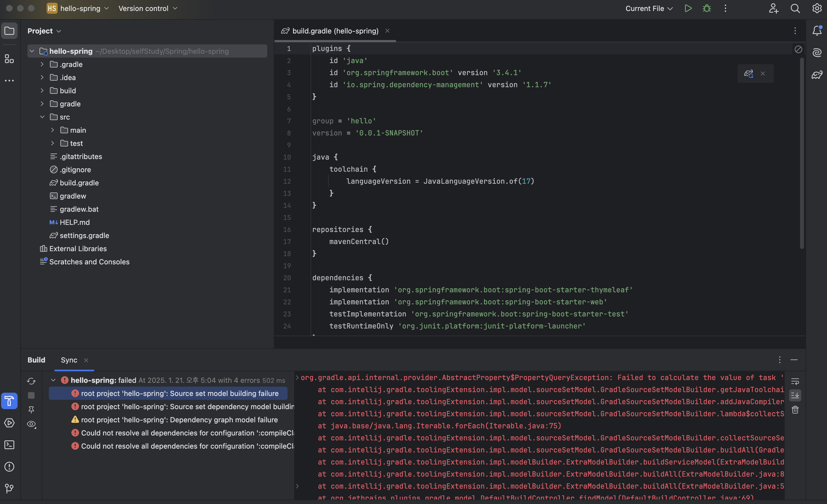The height and width of the screenshot is (504, 827).
Task: Close the Sync tab
Action: pos(86,360)
